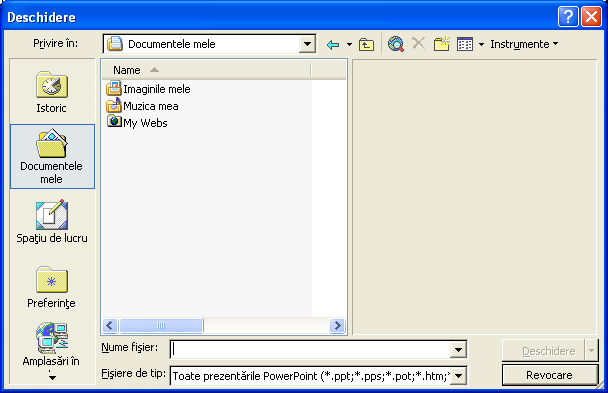Viewport: 608px width, 393px height.
Task: Select Spaţiu de lucru in places bar
Action: (52, 222)
